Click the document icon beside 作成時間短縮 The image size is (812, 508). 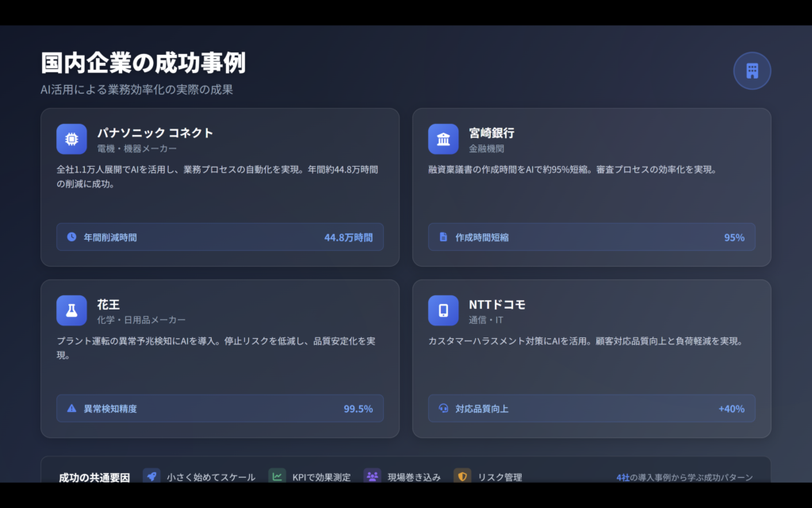443,237
